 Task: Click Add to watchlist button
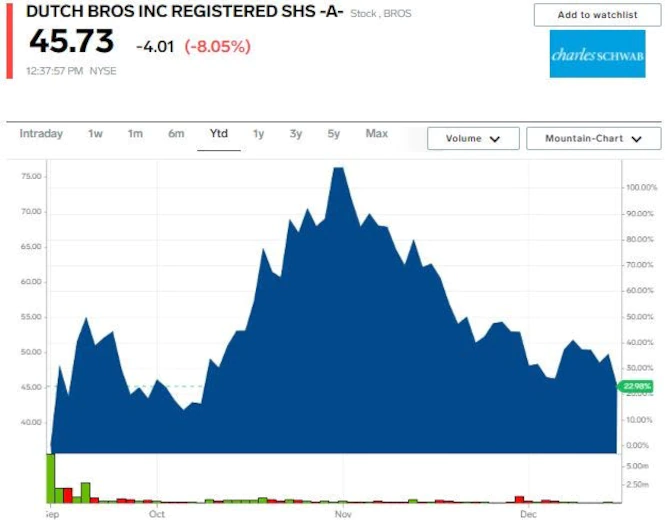597,15
